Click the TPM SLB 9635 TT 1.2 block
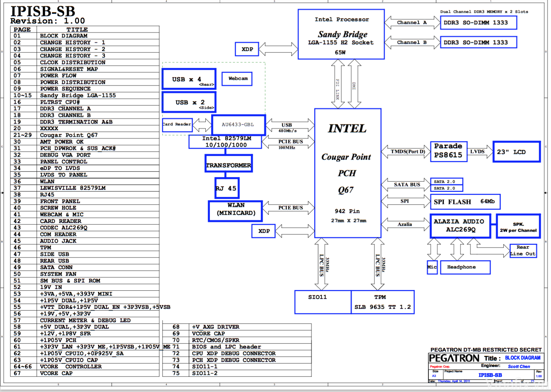This screenshot has width=551, height=392. 383,302
